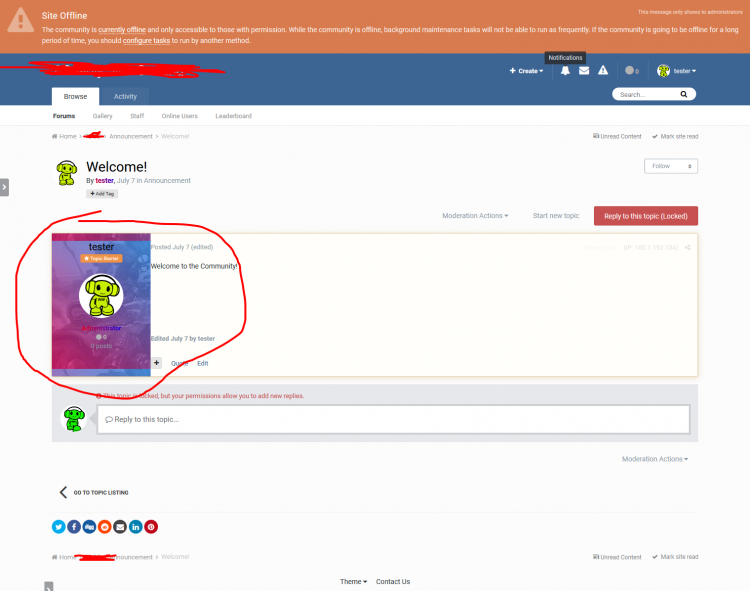Click the multiquote plus button
Viewport: 750px width, 591px height.
pos(156,363)
